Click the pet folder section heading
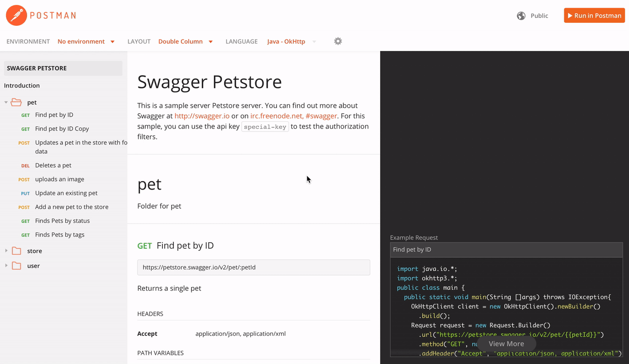 coord(149,184)
